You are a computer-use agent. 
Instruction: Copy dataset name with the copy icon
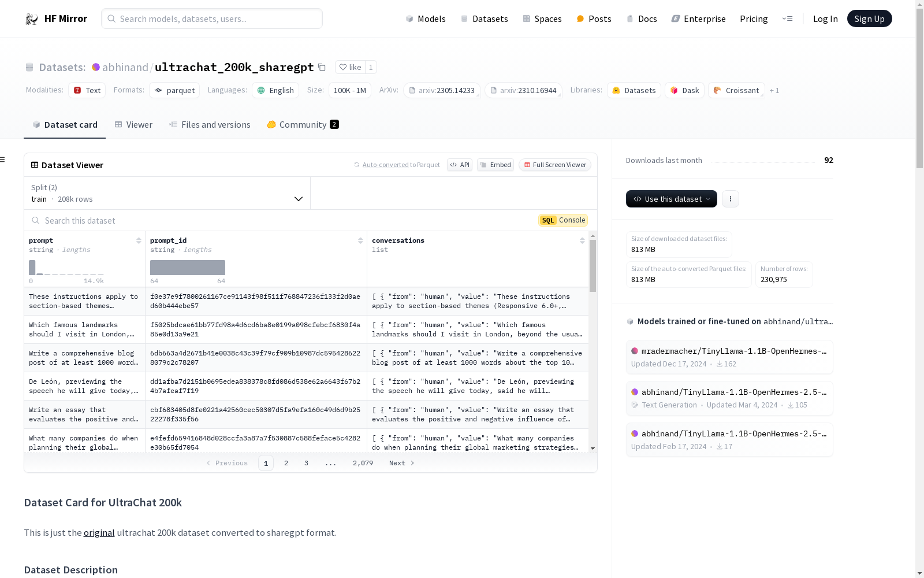click(322, 67)
